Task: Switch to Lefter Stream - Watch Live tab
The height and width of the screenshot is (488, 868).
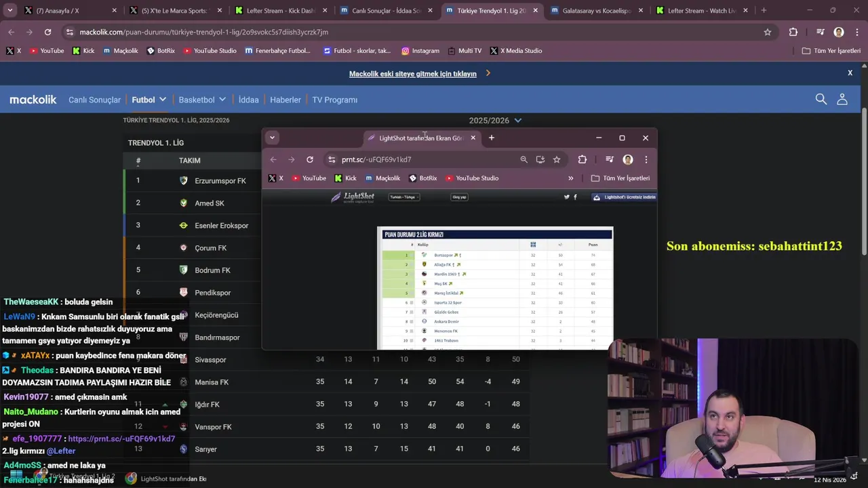Action: point(702,10)
